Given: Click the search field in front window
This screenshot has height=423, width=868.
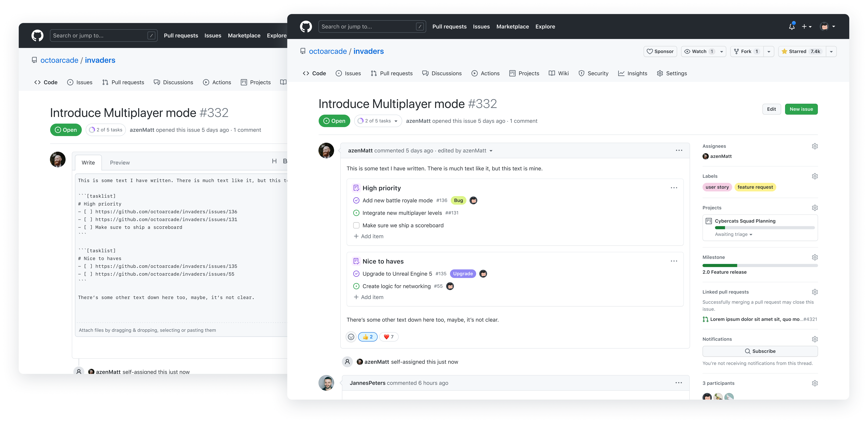Looking at the screenshot, I should click(372, 27).
